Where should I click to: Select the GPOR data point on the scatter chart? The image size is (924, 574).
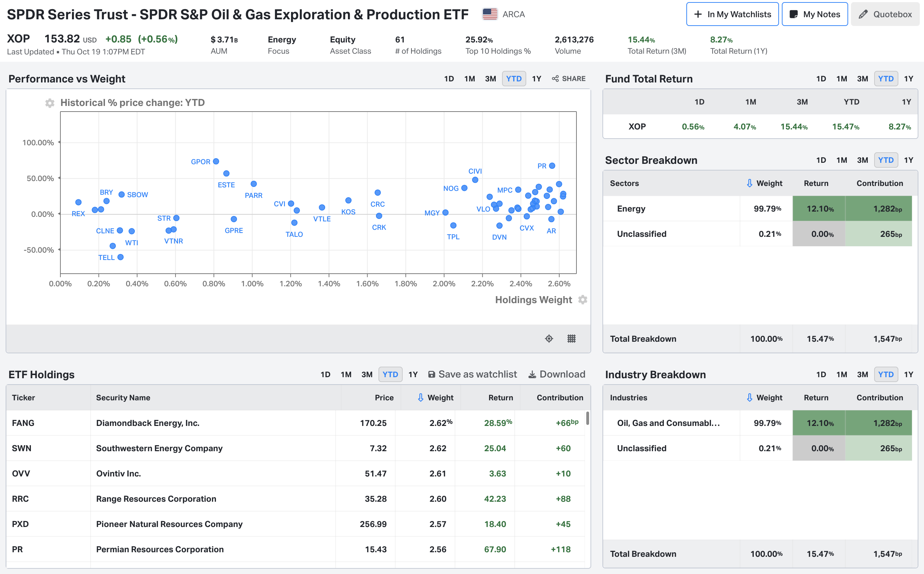[216, 161]
